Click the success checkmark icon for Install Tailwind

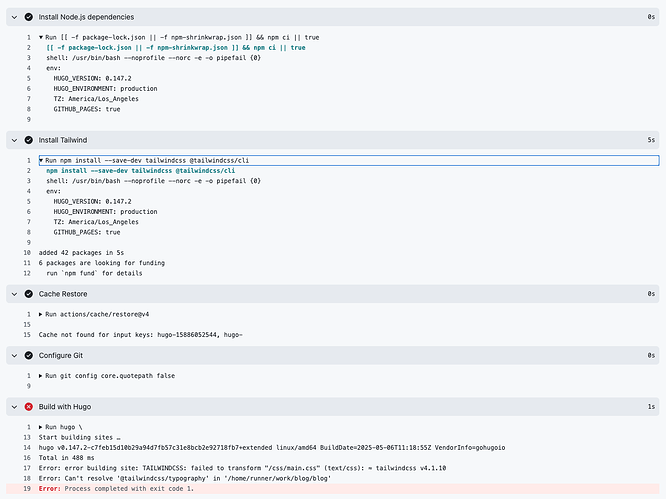(x=28, y=140)
